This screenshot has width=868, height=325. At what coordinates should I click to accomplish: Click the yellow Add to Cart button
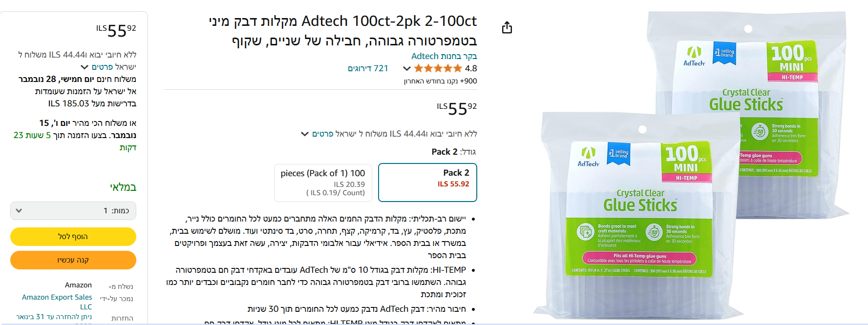73,237
